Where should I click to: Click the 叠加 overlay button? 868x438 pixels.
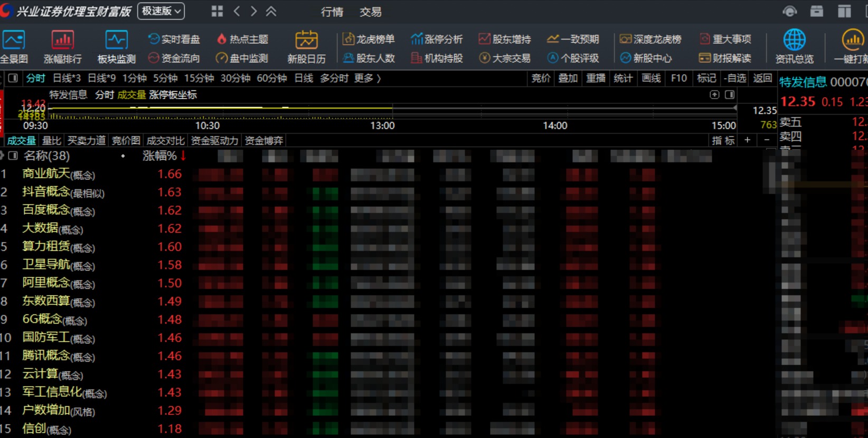pyautogui.click(x=568, y=78)
